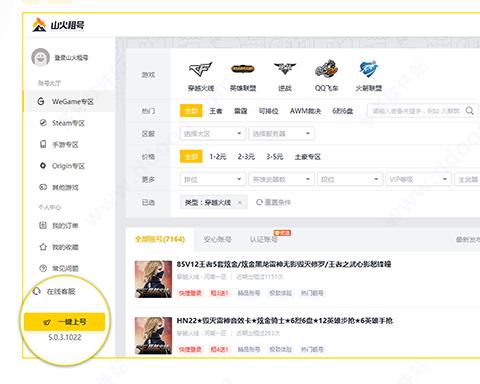Image resolution: width=480 pixels, height=384 pixels.
Task: Select the 1-2元 price filter
Action: click(x=218, y=156)
